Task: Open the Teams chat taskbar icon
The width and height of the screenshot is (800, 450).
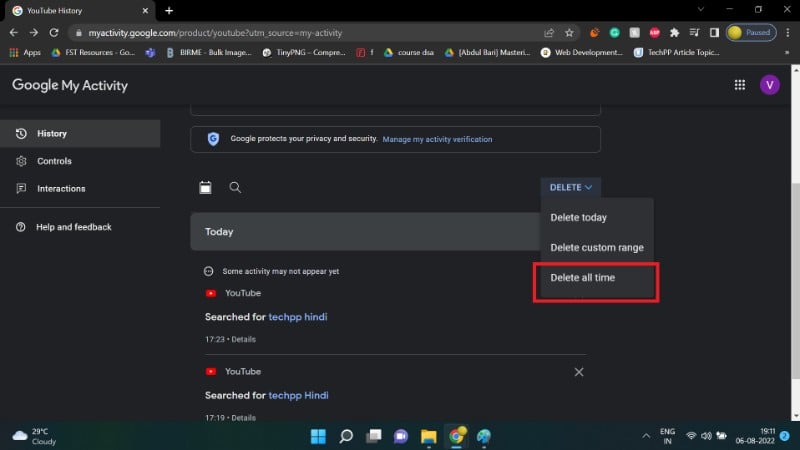Action: (401, 436)
